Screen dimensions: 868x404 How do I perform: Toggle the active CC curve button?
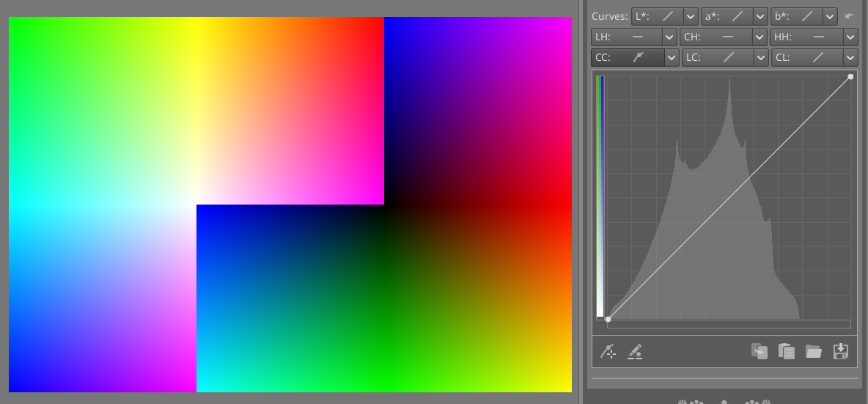(628, 57)
